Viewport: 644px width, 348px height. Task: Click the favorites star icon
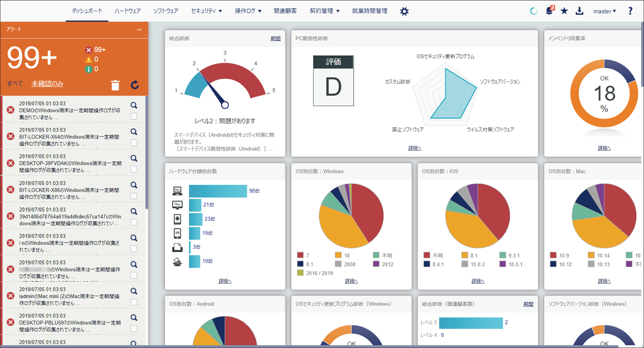(x=564, y=11)
